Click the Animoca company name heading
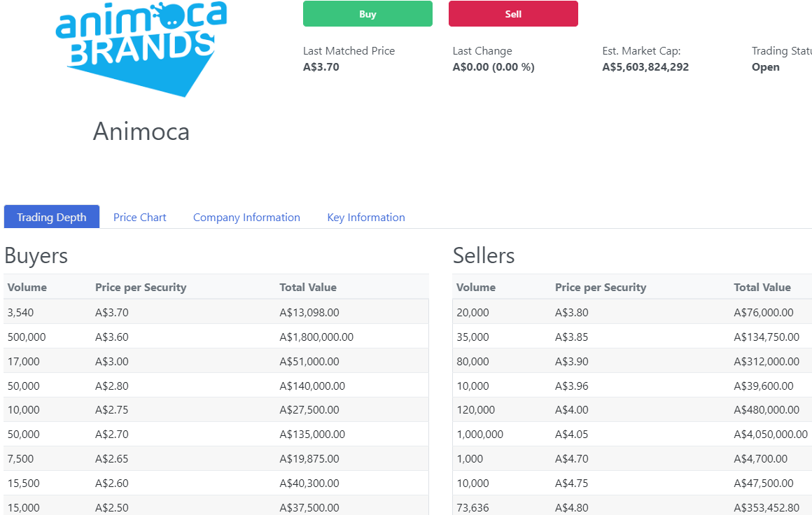 pyautogui.click(x=141, y=132)
